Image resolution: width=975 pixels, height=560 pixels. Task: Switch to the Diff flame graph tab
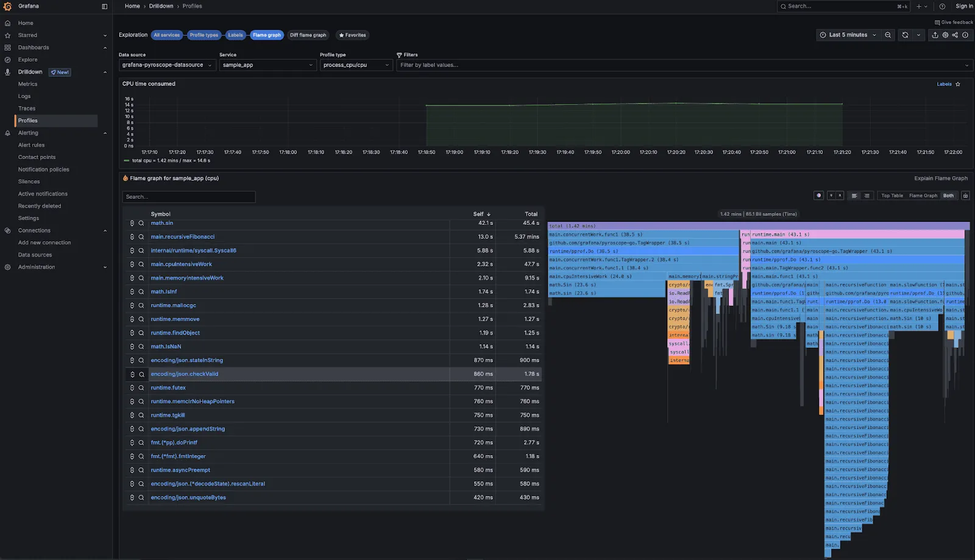tap(308, 35)
